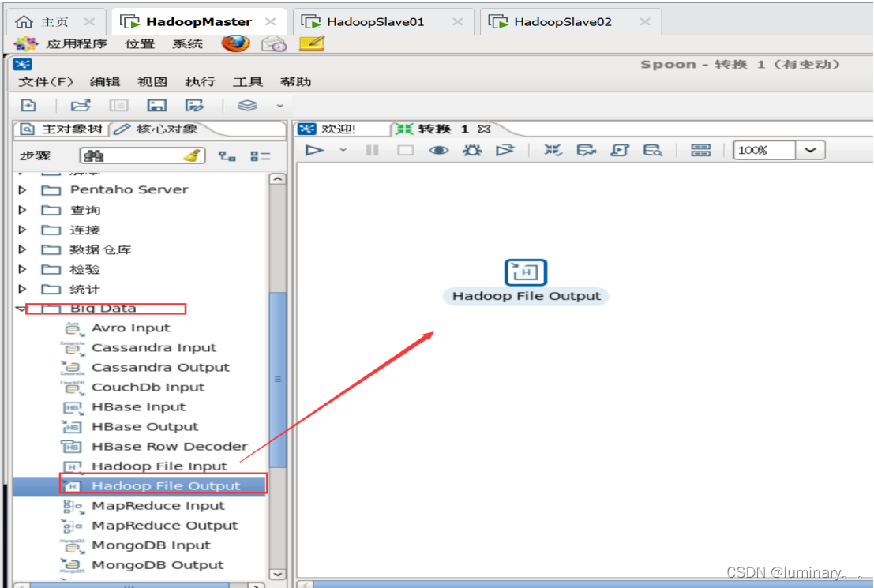Expand the 数据仓库 tree node
Image resolution: width=874 pixels, height=588 pixels.
point(21,249)
